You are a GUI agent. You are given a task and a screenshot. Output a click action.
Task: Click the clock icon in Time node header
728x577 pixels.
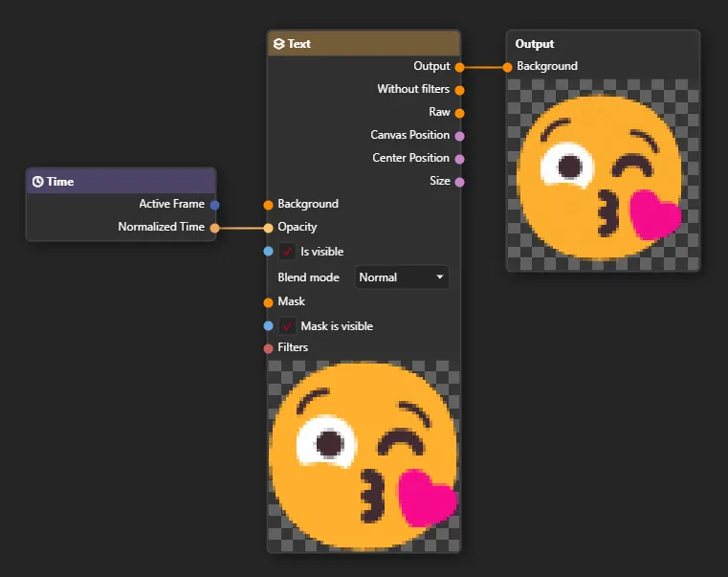37,182
